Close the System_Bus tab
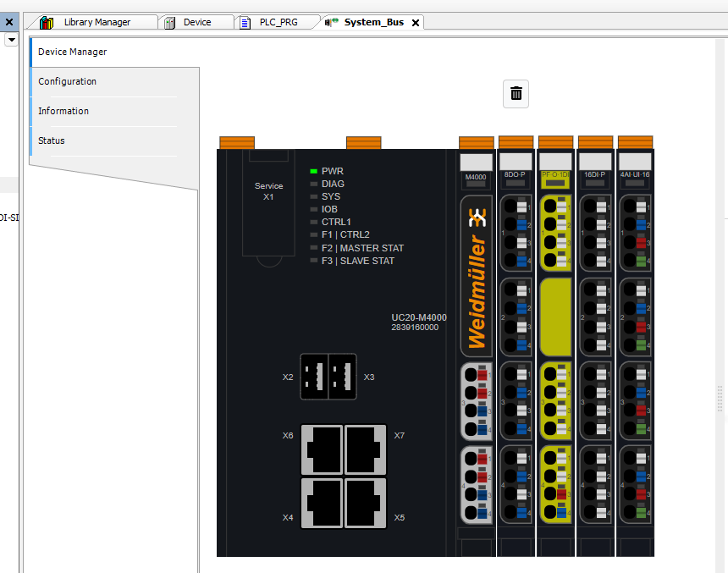728x573 pixels. (416, 23)
